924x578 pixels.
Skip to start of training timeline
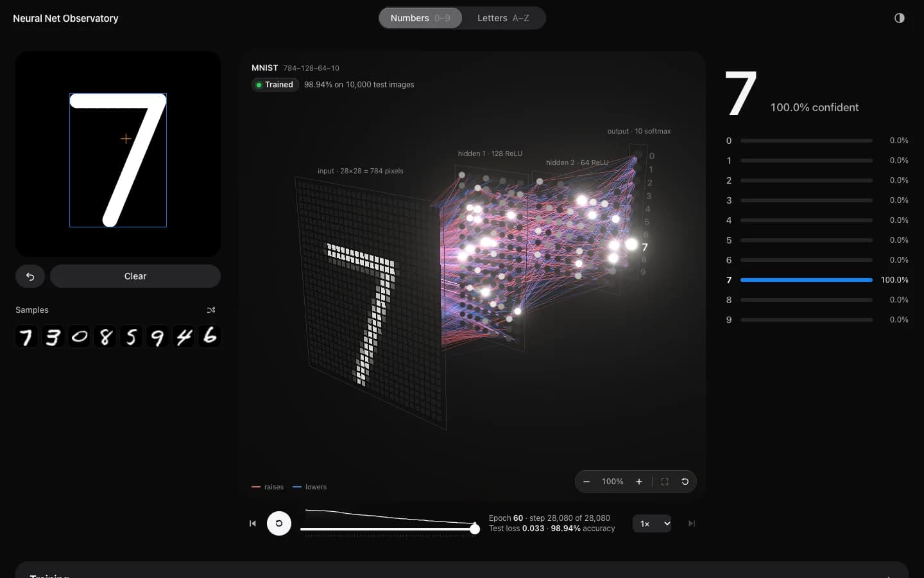(253, 523)
